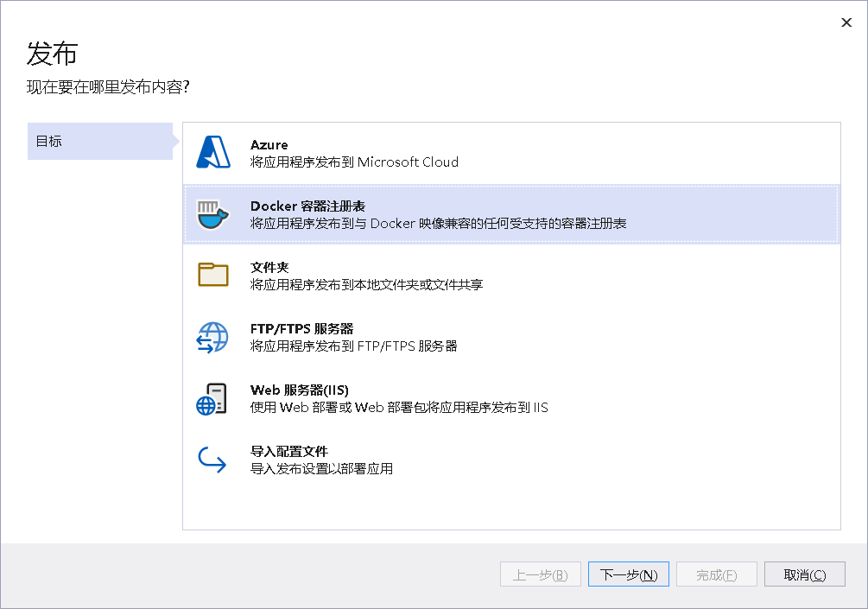Close the 发布 dialog window
Screen dimensions: 868x609
[846, 22]
